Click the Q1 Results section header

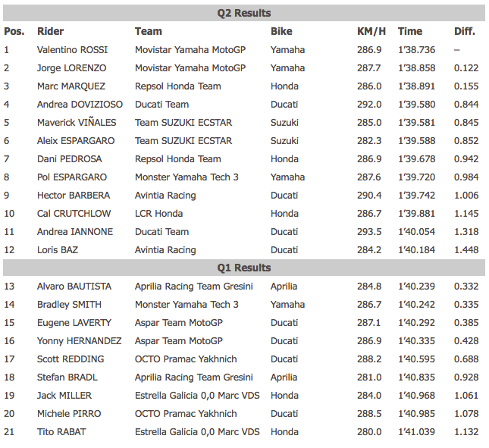pyautogui.click(x=244, y=268)
